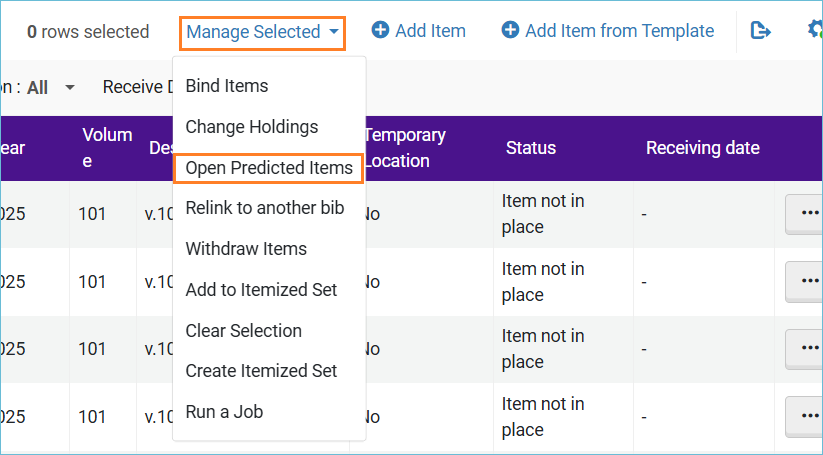Click Add Item from Template link text

point(619,31)
